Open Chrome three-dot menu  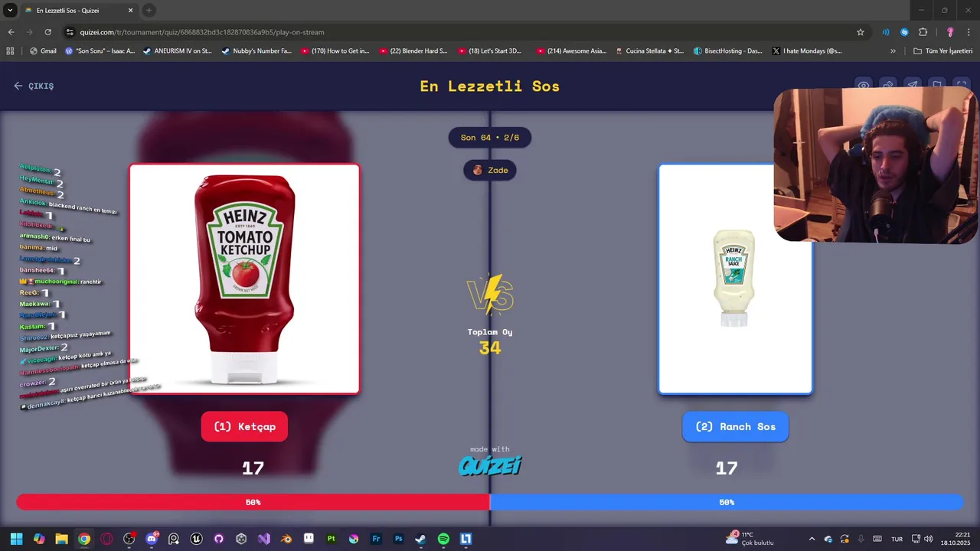(969, 32)
